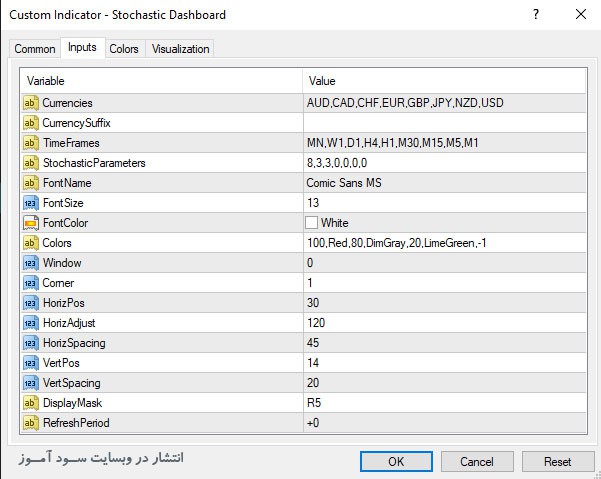This screenshot has width=601, height=479.
Task: Click the icon next to StochasticParameters
Action: pyautogui.click(x=30, y=163)
